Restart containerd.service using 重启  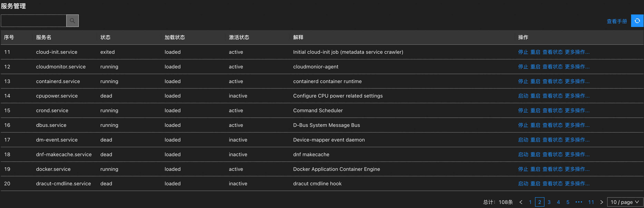[535, 81]
